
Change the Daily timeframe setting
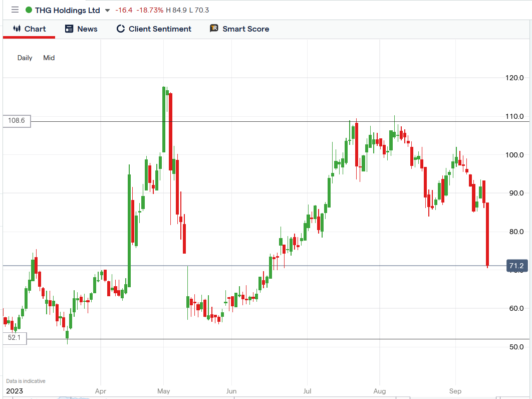(x=25, y=58)
